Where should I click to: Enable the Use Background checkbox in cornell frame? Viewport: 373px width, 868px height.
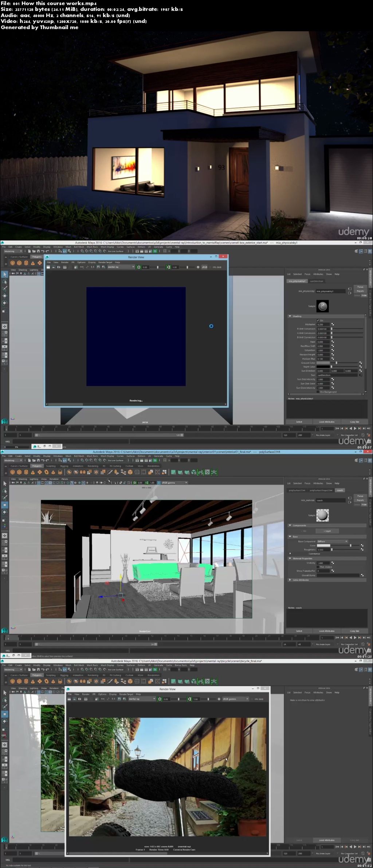coord(318,392)
